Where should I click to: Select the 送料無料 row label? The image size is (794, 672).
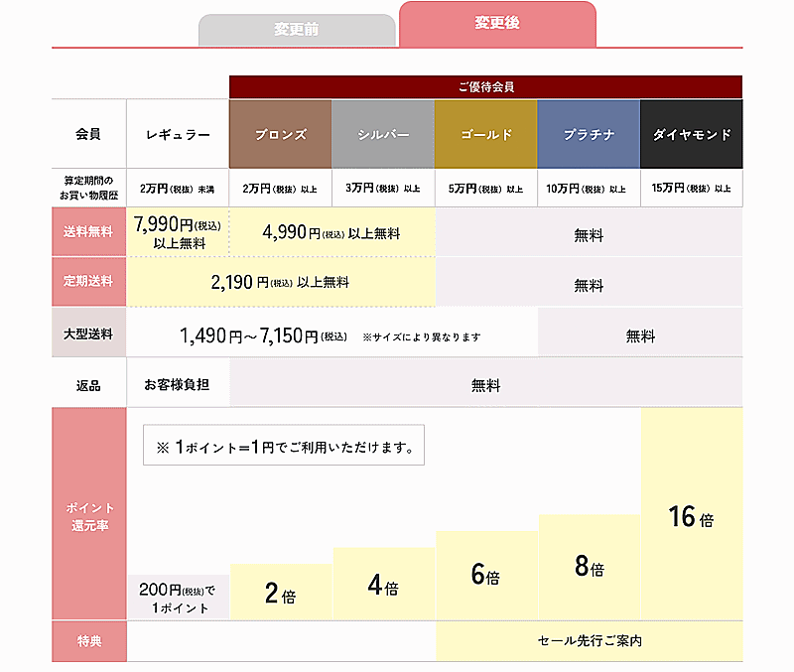[x=88, y=232]
